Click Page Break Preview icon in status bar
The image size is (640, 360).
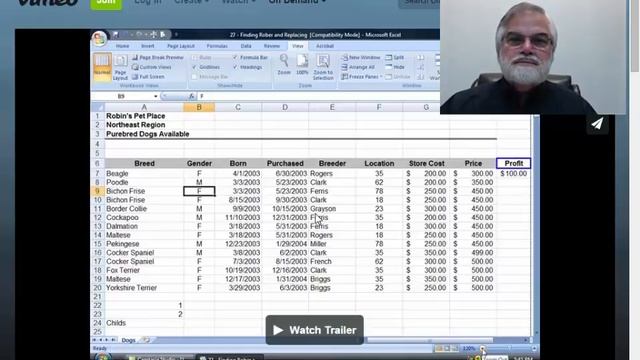point(455,349)
